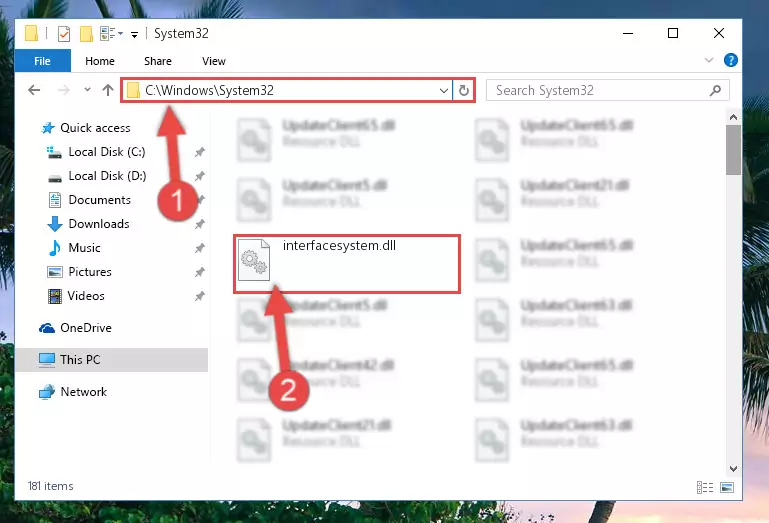769x523 pixels.
Task: Click the scrollbar down arrow
Action: 733,469
